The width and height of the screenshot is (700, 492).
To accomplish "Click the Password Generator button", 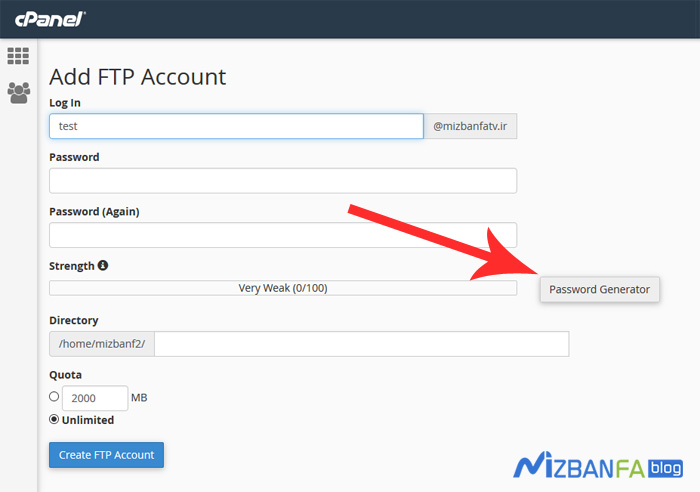I will point(599,289).
